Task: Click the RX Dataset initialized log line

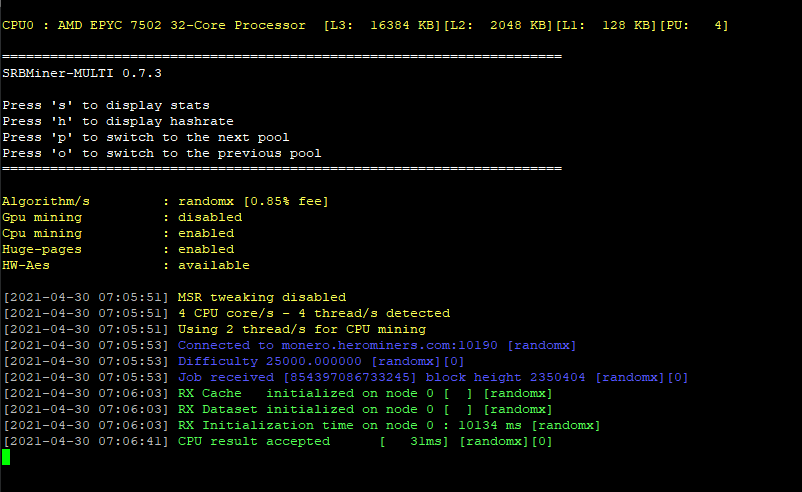Action: pyautogui.click(x=278, y=409)
